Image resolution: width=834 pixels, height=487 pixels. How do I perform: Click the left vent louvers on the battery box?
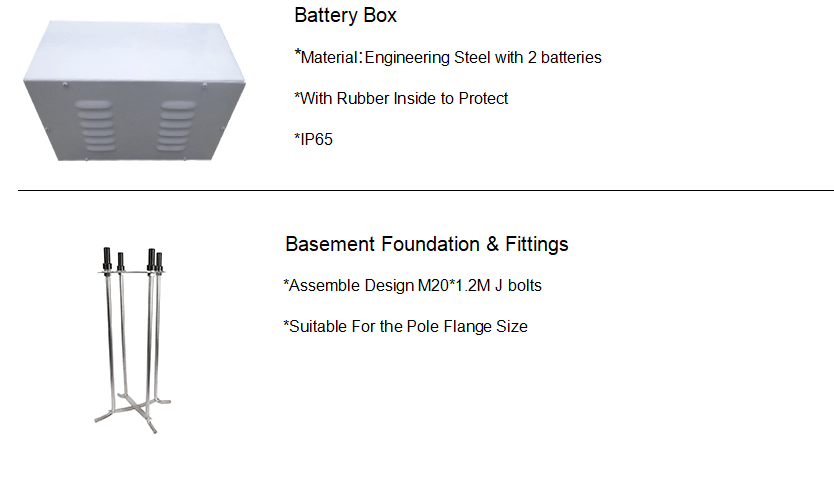95,125
